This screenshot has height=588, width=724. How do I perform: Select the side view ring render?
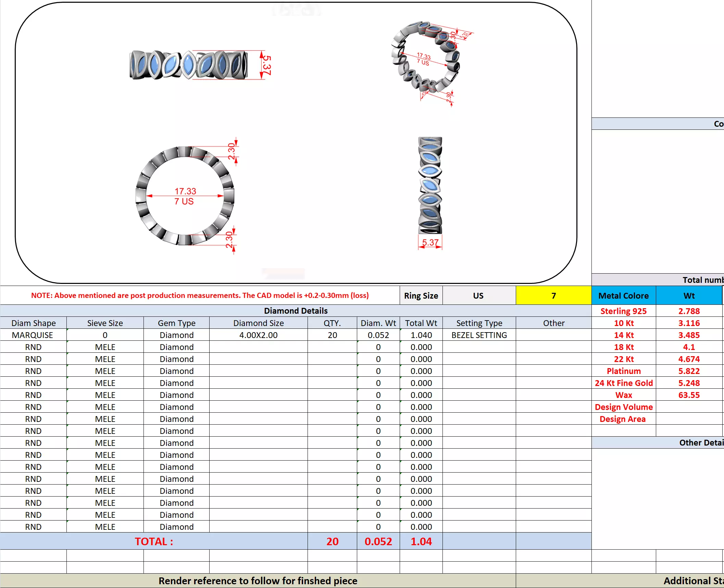click(x=430, y=186)
